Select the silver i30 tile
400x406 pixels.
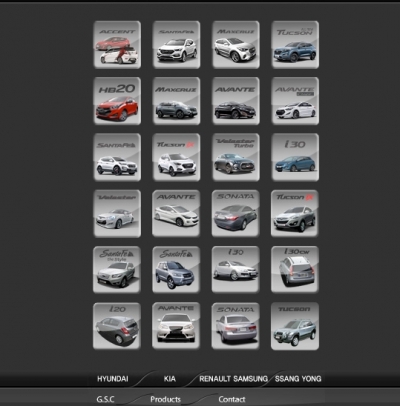pos(236,270)
